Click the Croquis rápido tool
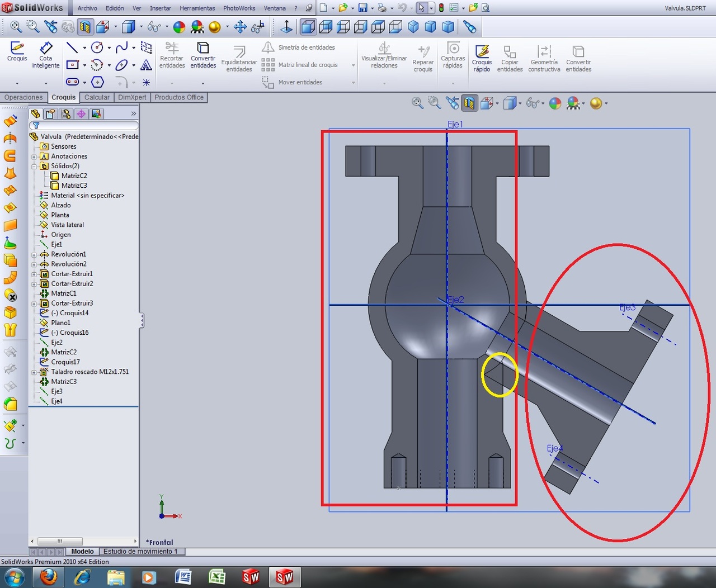 point(482,58)
